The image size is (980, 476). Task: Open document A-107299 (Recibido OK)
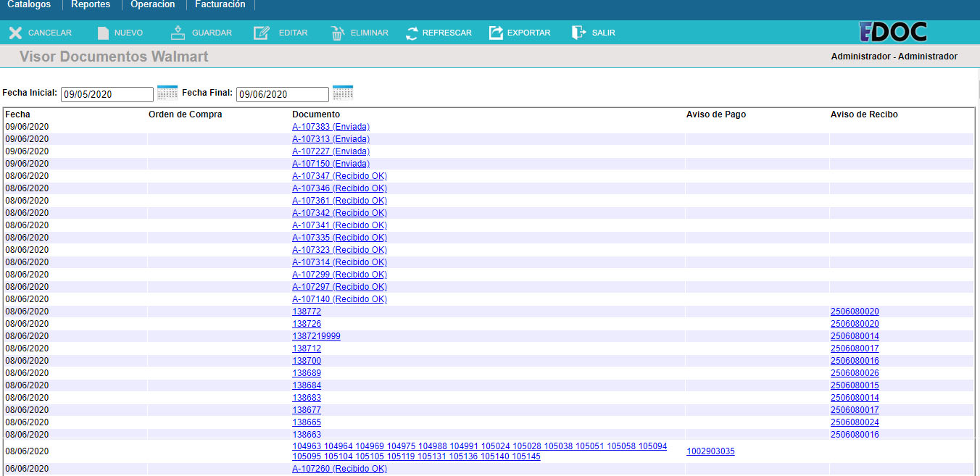click(339, 275)
